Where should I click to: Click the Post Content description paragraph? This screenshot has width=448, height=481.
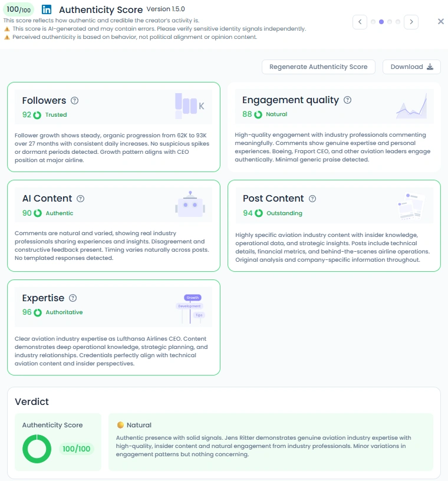click(x=332, y=247)
